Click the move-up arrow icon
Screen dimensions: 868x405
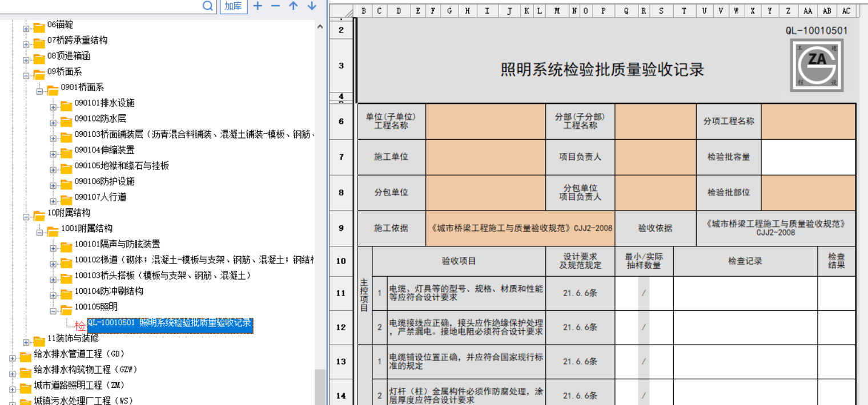[x=294, y=6]
